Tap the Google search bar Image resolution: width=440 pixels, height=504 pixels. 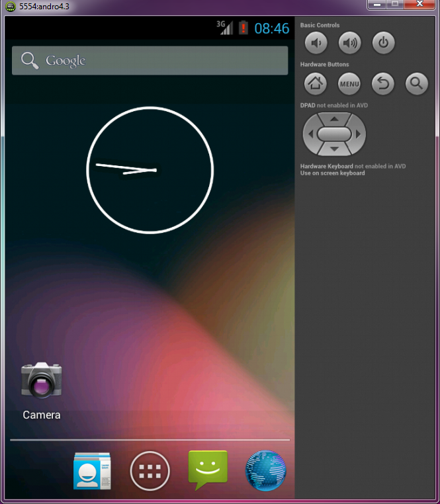[x=150, y=60]
